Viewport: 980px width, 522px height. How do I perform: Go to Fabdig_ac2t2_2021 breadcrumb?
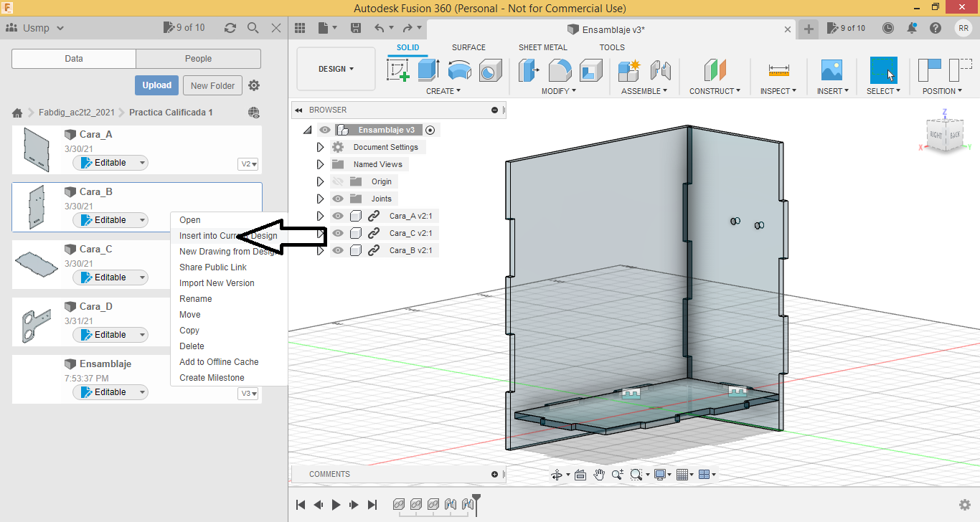click(77, 113)
